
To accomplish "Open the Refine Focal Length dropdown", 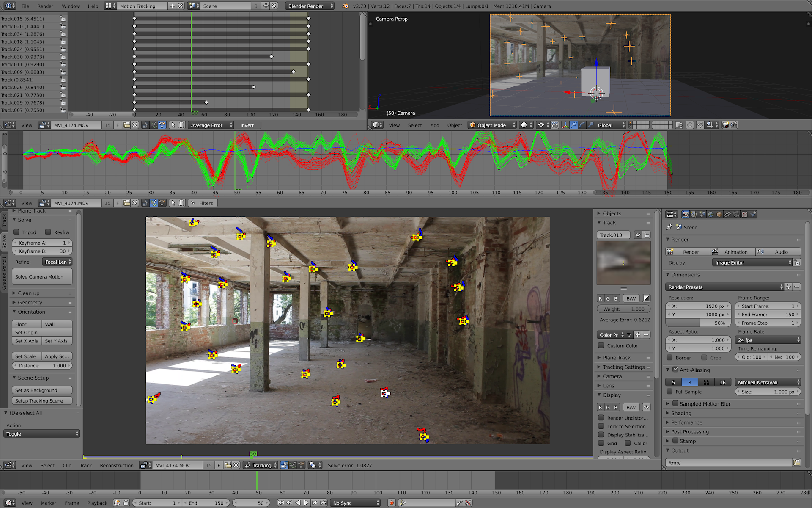I will point(58,262).
